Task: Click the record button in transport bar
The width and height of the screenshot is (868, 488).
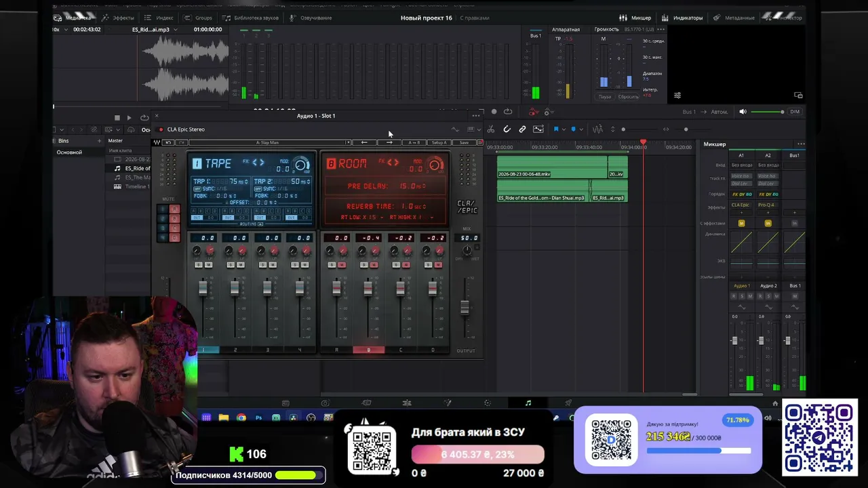Action: [494, 112]
